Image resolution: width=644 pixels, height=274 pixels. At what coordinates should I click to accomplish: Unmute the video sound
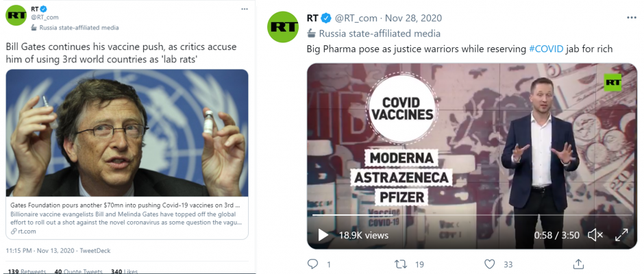(595, 235)
